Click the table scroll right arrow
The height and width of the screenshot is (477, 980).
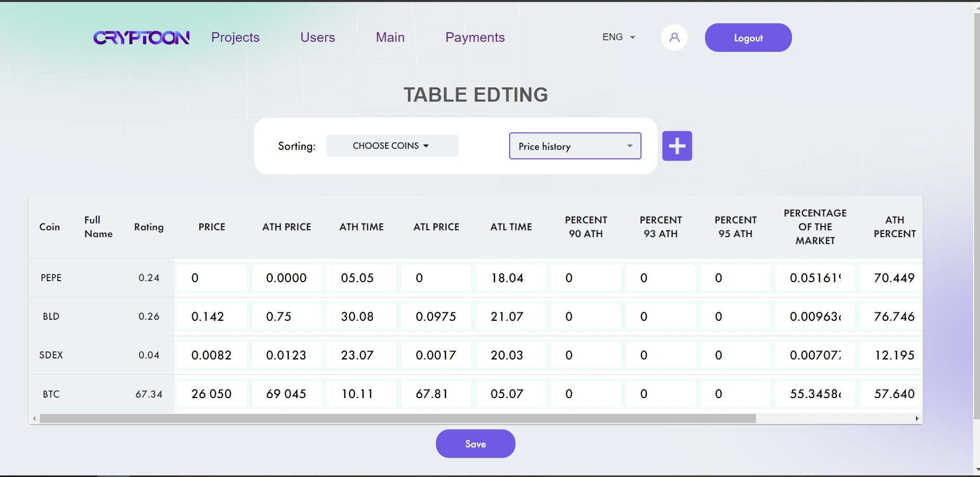tap(917, 418)
